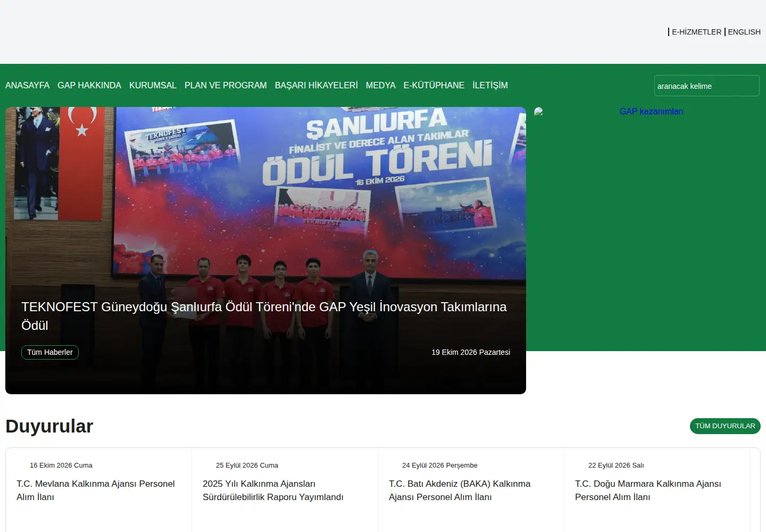Viewport: 766px width, 532px height.
Task: Open Mevlana Kalkınma Ajansı Personel Alım İlanı
Action: click(x=96, y=490)
